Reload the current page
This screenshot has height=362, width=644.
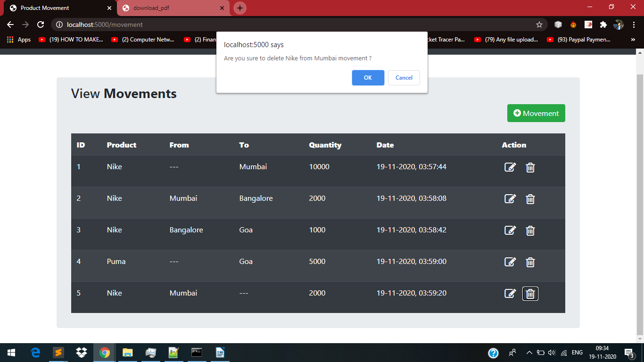click(x=41, y=25)
